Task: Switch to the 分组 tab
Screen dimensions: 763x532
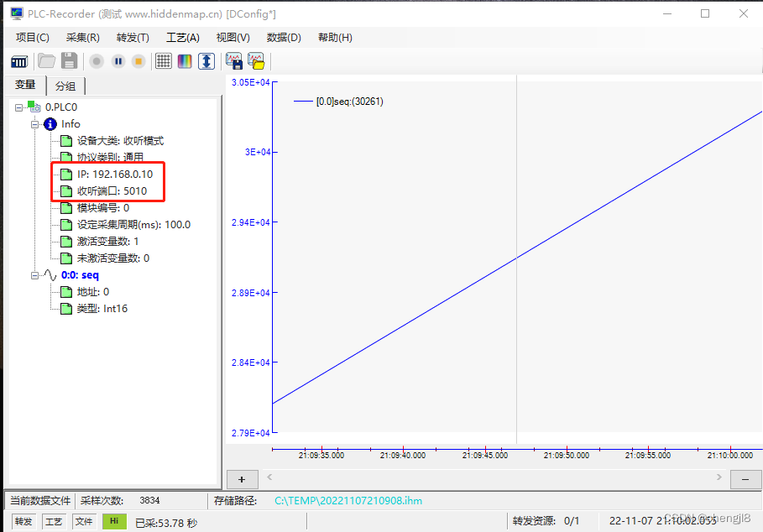Action: tap(65, 86)
